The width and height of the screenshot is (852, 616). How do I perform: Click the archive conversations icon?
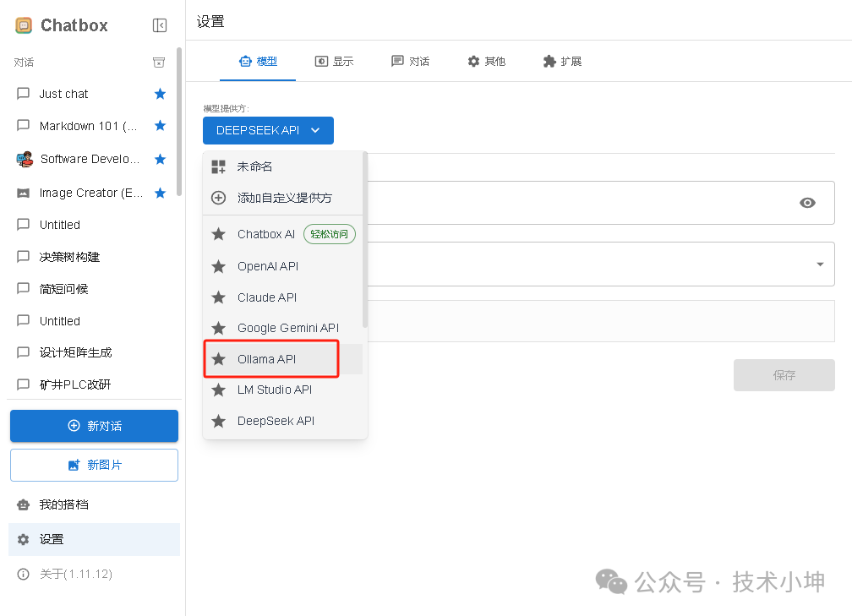coord(159,63)
